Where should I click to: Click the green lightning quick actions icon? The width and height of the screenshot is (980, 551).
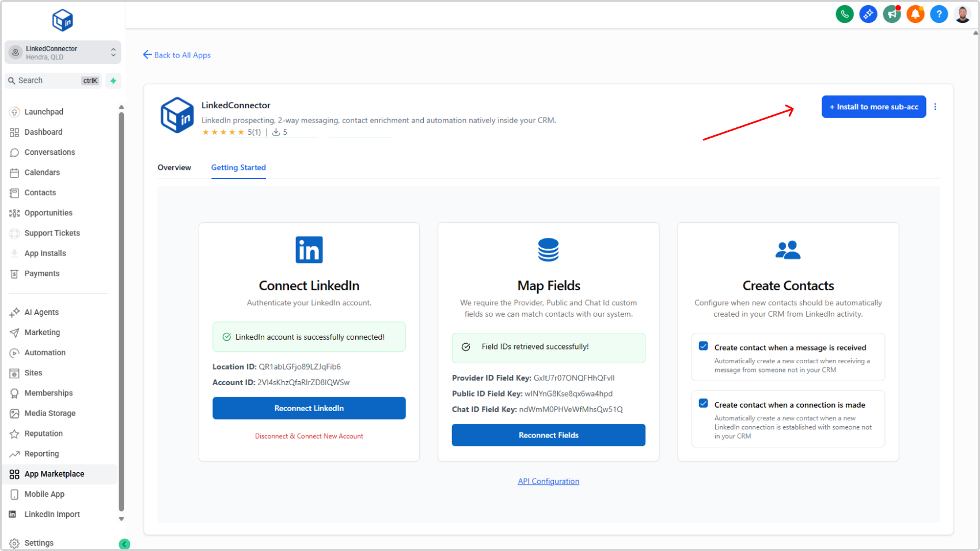pos(113,81)
